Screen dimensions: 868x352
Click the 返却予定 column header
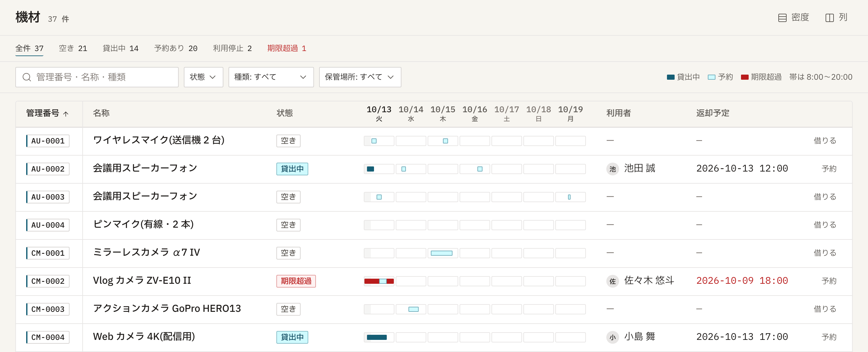click(x=713, y=114)
